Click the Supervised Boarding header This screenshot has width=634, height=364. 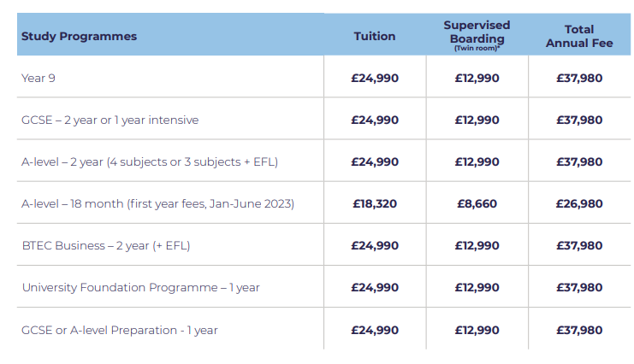pyautogui.click(x=477, y=32)
